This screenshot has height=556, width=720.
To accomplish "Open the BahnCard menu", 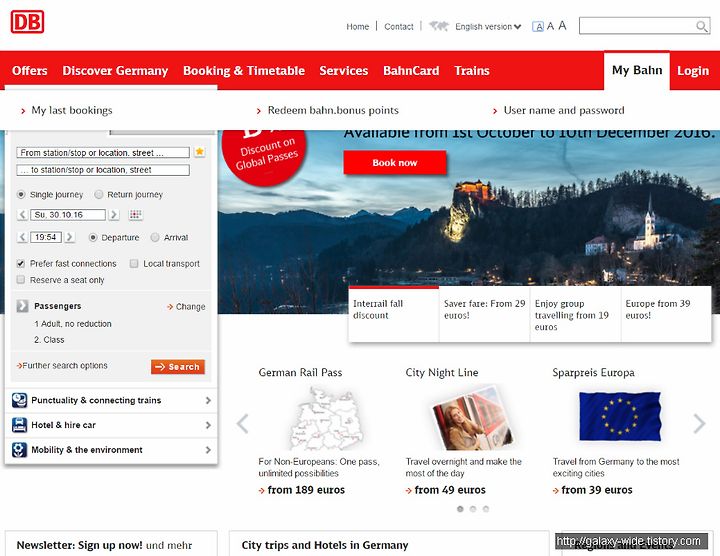I will coord(411,71).
